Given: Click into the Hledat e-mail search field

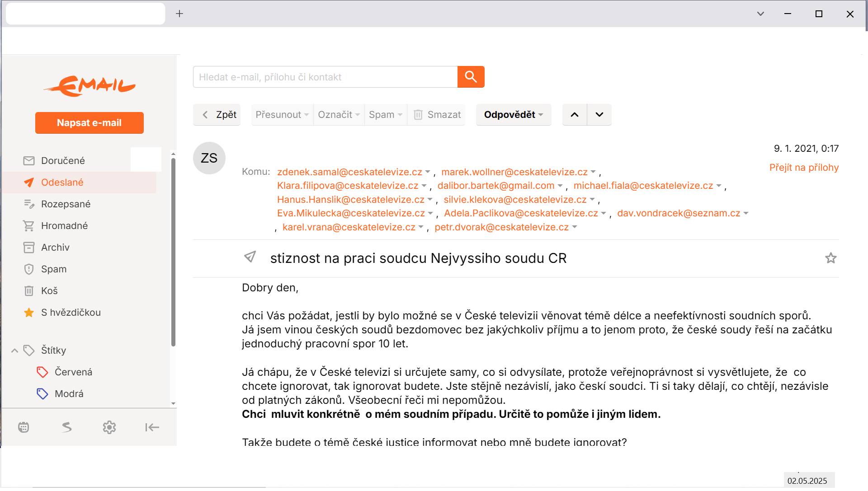Looking at the screenshot, I should (325, 77).
